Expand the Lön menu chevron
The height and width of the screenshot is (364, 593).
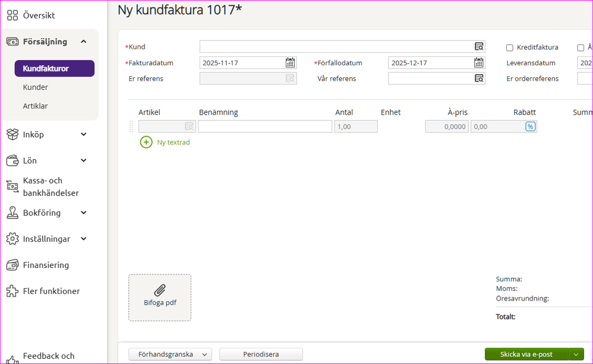[84, 161]
